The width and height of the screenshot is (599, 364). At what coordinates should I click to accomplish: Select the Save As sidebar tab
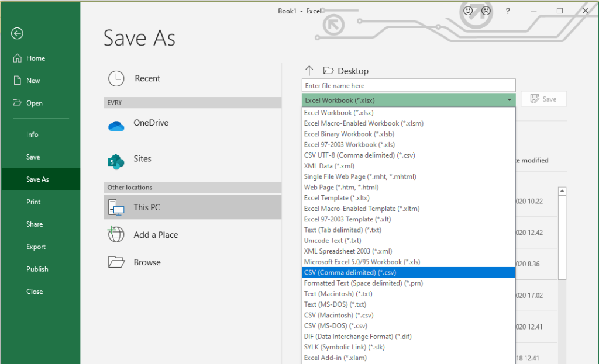tap(40, 179)
